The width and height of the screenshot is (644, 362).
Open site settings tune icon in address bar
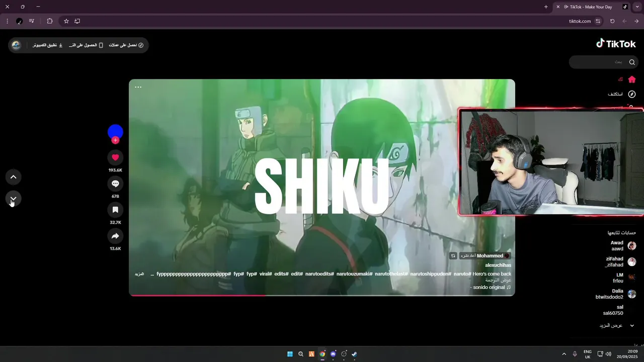pyautogui.click(x=598, y=21)
